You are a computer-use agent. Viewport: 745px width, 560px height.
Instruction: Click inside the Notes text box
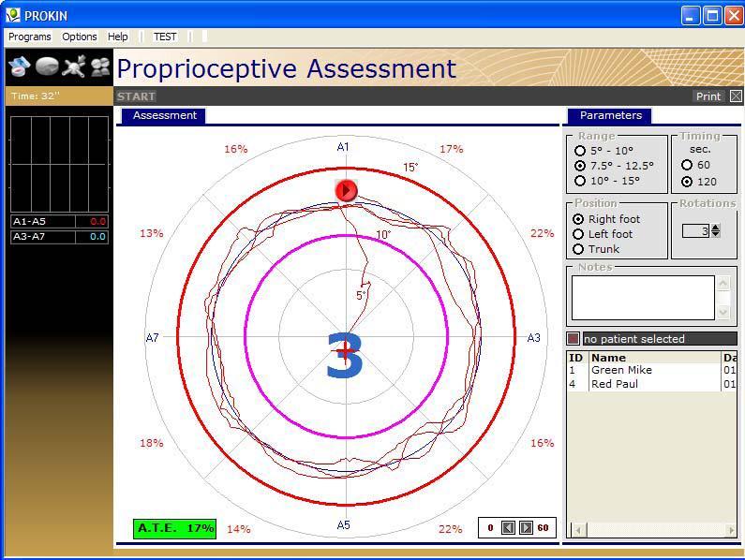click(x=643, y=298)
